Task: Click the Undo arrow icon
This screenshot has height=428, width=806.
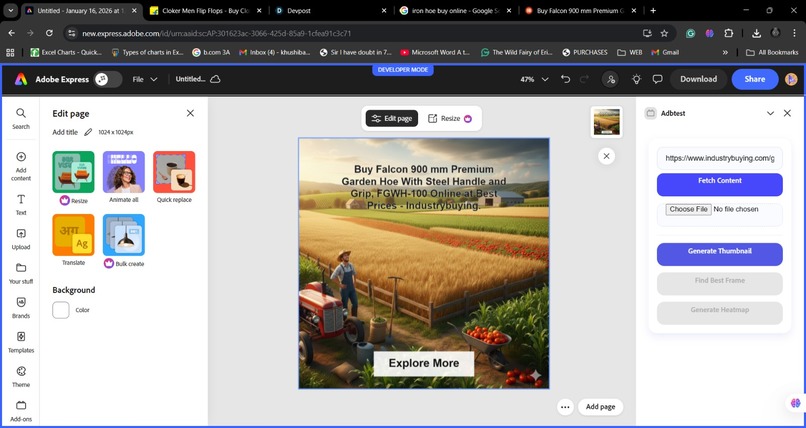Action: (x=565, y=79)
